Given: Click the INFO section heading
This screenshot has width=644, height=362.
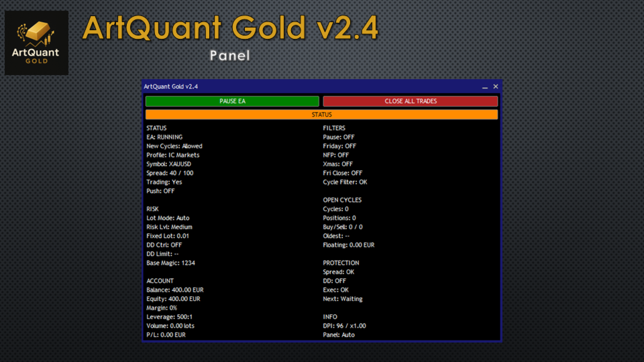Looking at the screenshot, I should (x=330, y=317).
